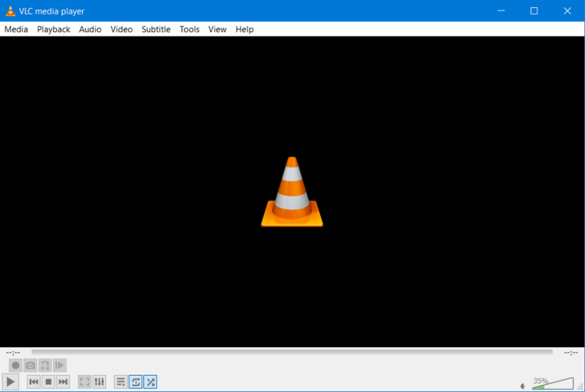Open the Media menu
This screenshot has width=585, height=392.
pyautogui.click(x=16, y=29)
